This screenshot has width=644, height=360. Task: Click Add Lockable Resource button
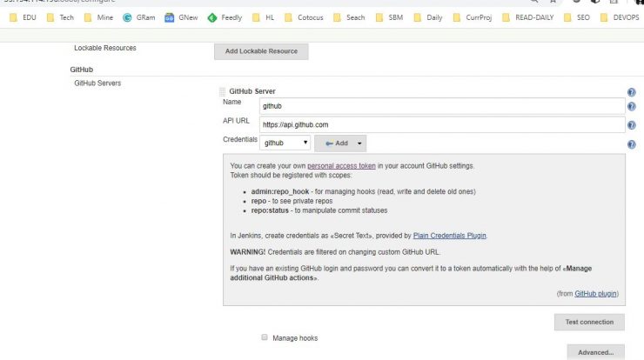(x=261, y=51)
